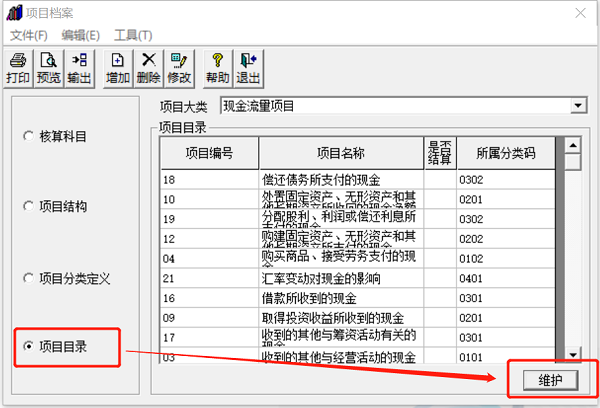Click project number cell 21
600x408 pixels.
(x=210, y=278)
